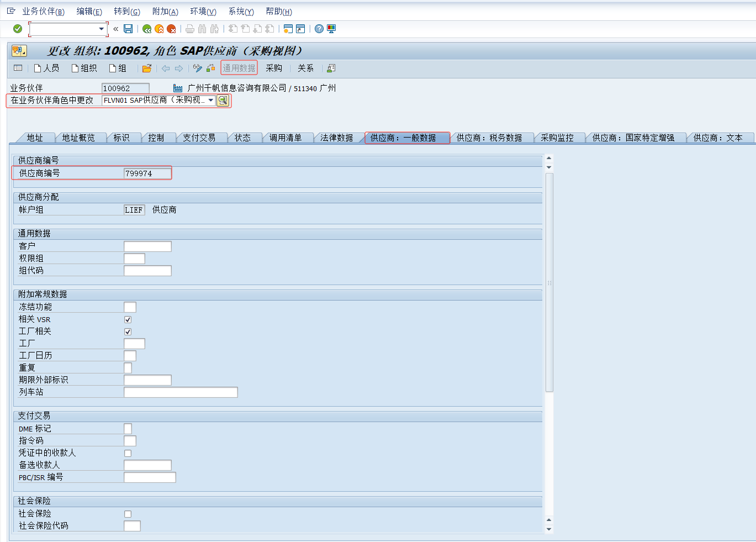Open the 编辑(E) menu

[89, 11]
